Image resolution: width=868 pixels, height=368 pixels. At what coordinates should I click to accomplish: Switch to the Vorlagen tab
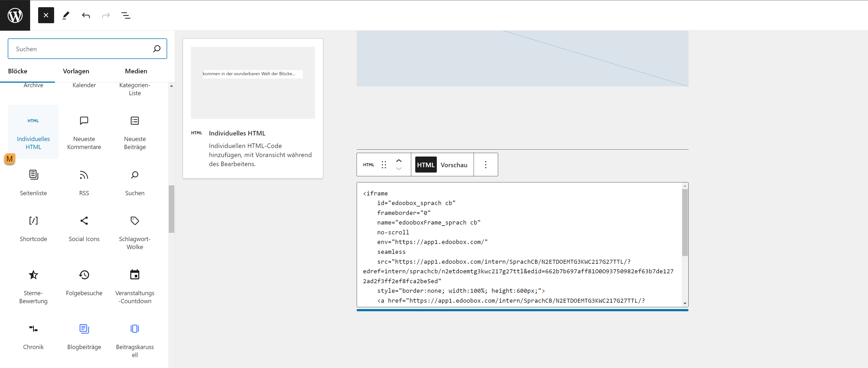point(76,71)
